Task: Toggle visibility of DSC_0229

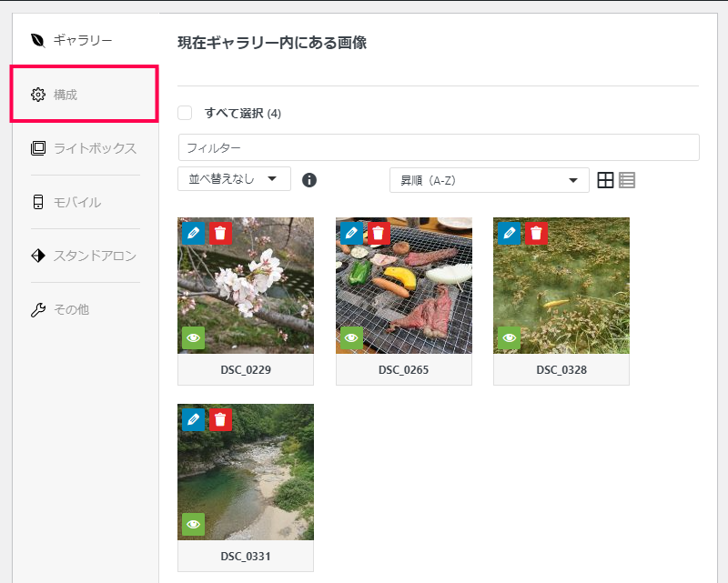Action: point(193,338)
